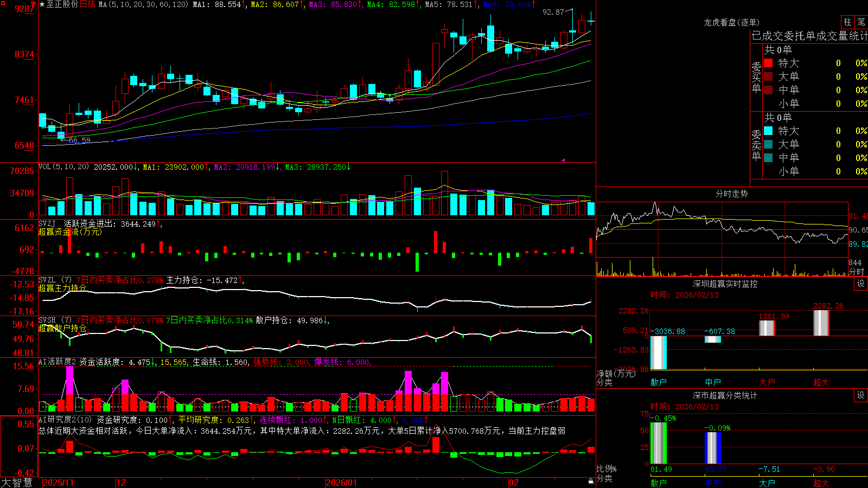Click the MA4: 82.598 value
The height and width of the screenshot is (488, 868).
click(393, 4)
